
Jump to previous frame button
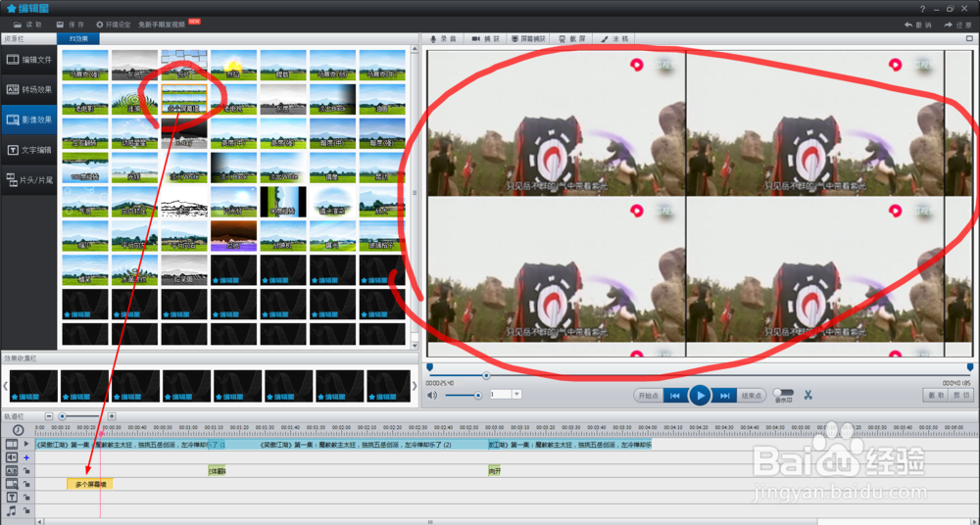pos(675,396)
